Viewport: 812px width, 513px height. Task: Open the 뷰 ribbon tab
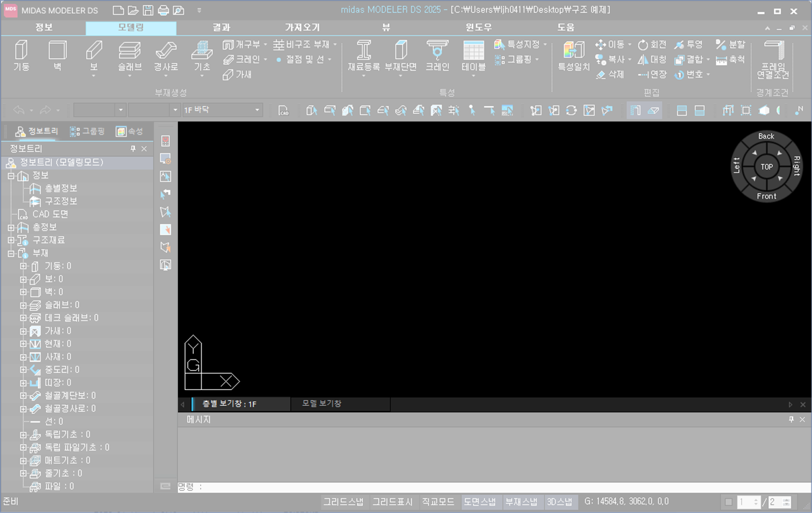coord(386,27)
